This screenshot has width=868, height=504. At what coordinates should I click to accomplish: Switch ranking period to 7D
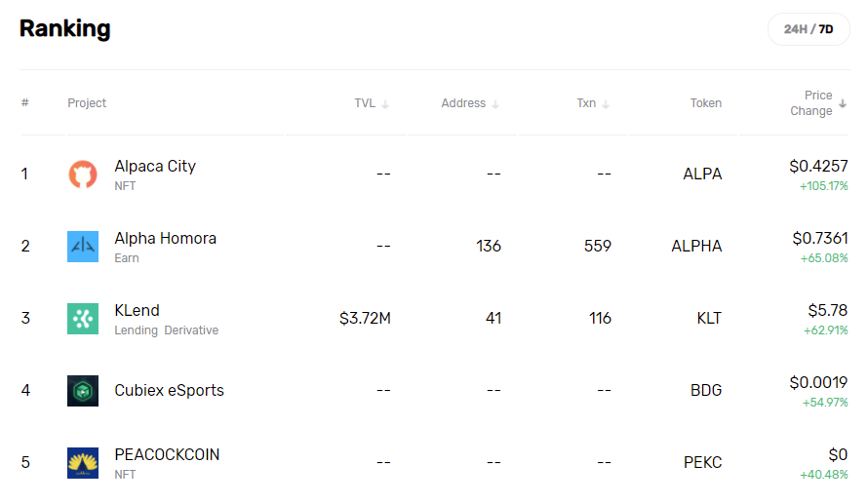point(826,29)
